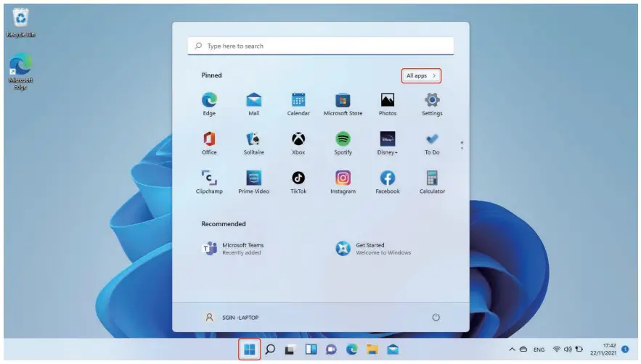The width and height of the screenshot is (641, 364).
Task: Select Microsoft Edge desktop shortcut
Action: pos(20,71)
